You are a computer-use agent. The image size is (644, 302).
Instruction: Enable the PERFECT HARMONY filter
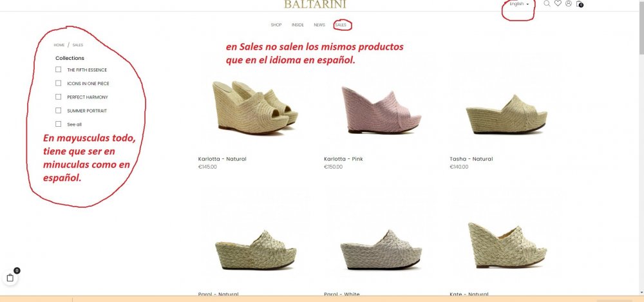(59, 97)
